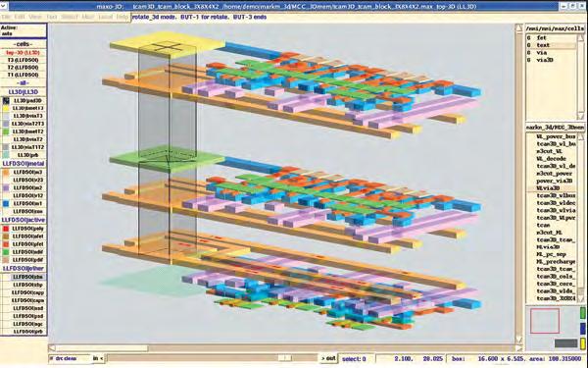Click the red-outlined overview thumbnail
The image size is (588, 368).
click(545, 321)
